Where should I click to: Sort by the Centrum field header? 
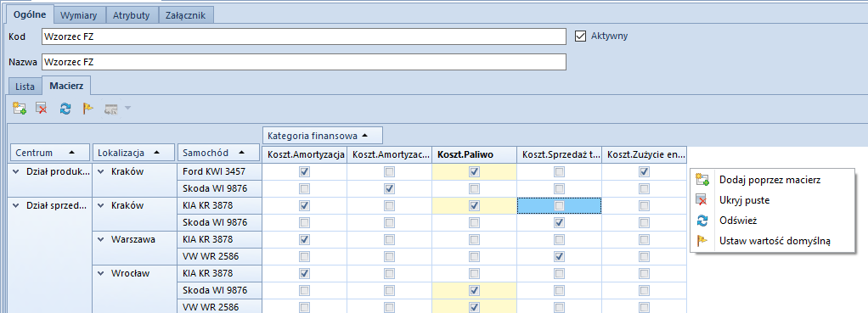[x=49, y=152]
